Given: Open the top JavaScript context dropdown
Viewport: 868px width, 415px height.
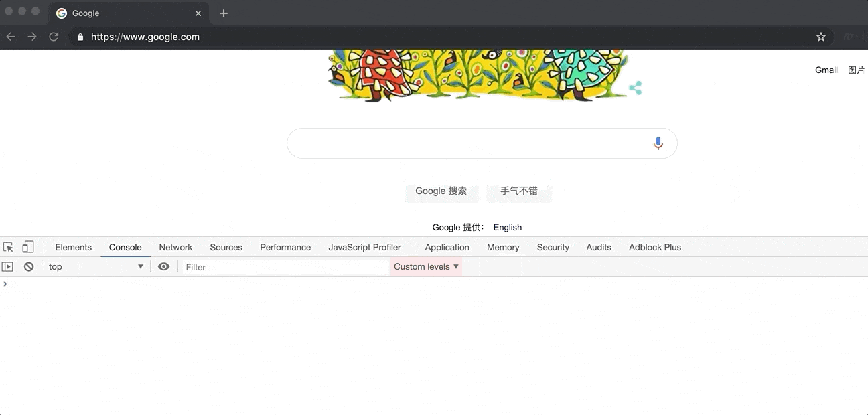Looking at the screenshot, I should point(96,266).
